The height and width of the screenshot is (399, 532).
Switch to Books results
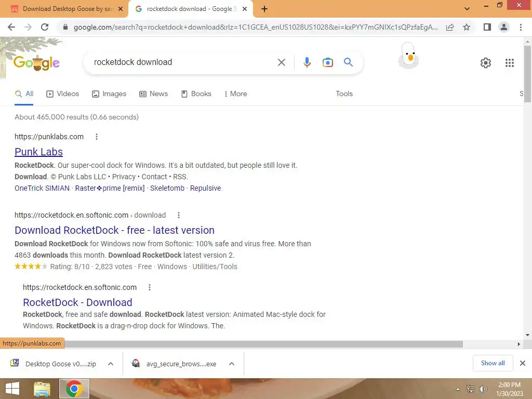click(x=196, y=94)
